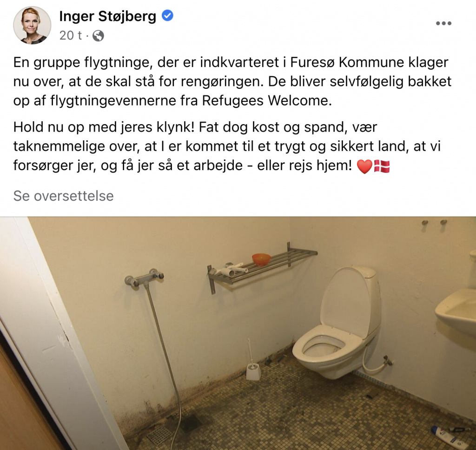Open the post timestamp 20 t
This screenshot has height=450, width=476.
click(71, 35)
